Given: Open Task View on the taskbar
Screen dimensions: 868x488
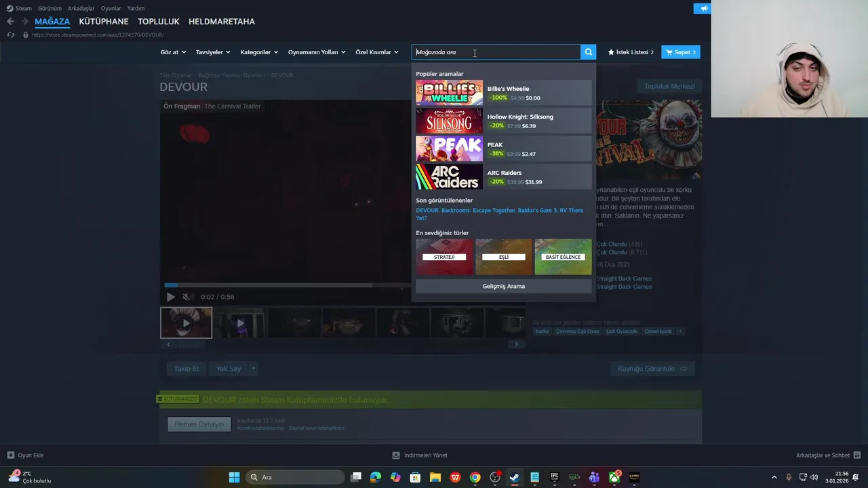Looking at the screenshot, I should tap(356, 477).
